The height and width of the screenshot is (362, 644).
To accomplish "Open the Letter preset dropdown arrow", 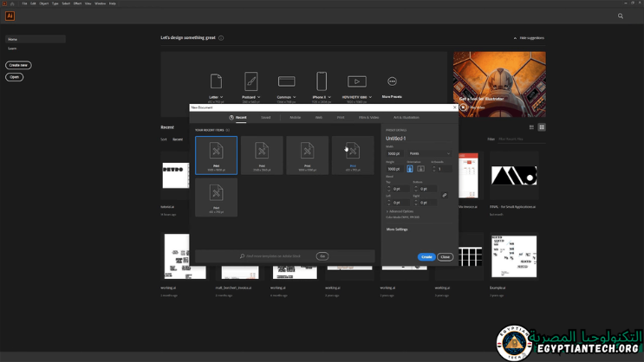I will pos(221,97).
